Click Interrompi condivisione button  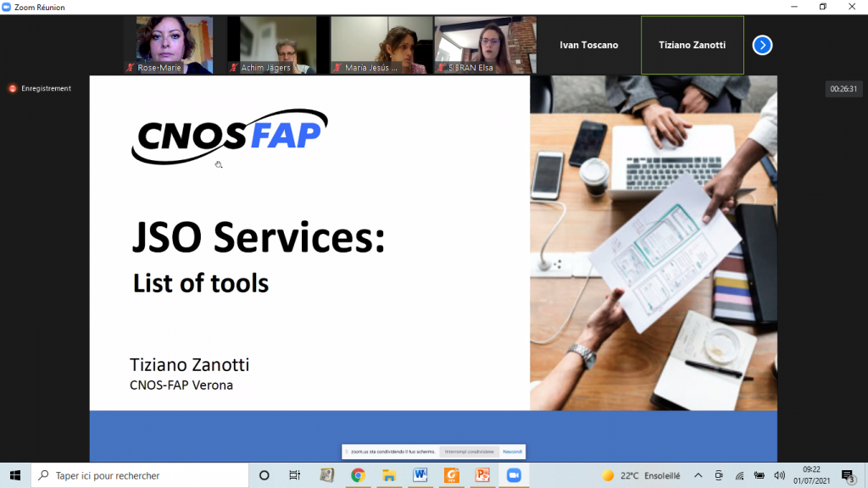tap(469, 452)
